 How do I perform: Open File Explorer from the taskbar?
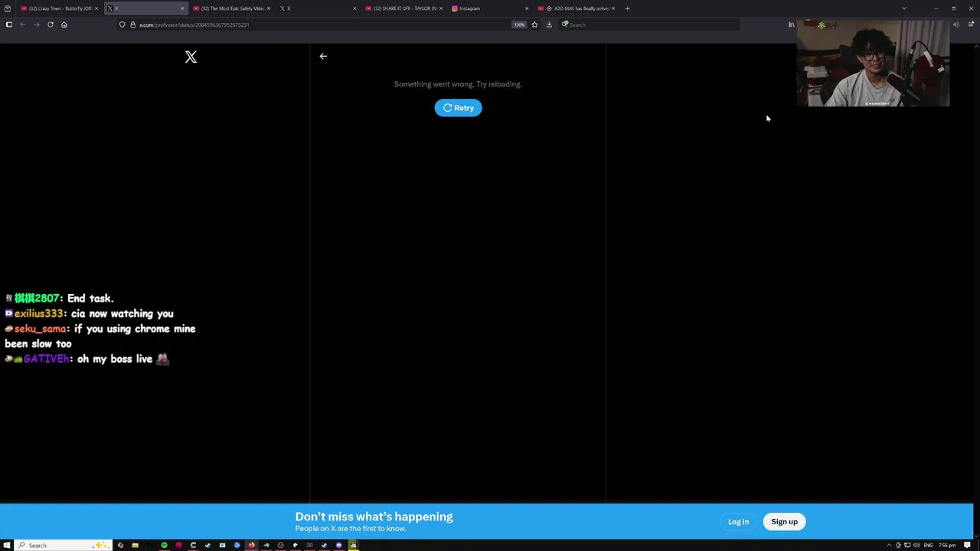tap(135, 545)
